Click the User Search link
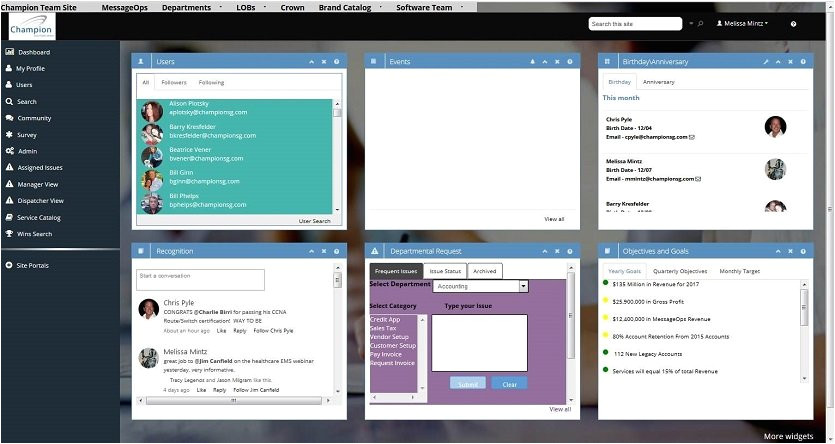This screenshot has height=444, width=835. click(314, 221)
